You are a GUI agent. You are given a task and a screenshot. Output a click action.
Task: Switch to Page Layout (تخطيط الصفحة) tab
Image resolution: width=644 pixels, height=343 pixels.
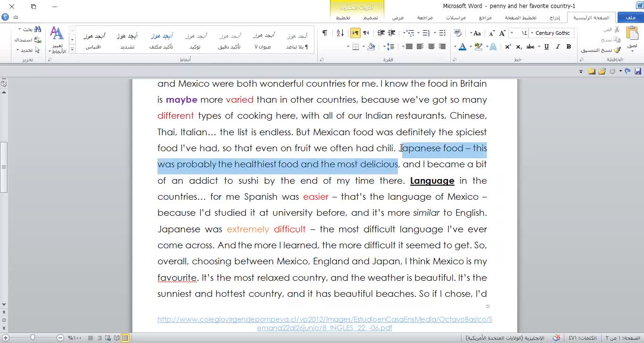520,17
